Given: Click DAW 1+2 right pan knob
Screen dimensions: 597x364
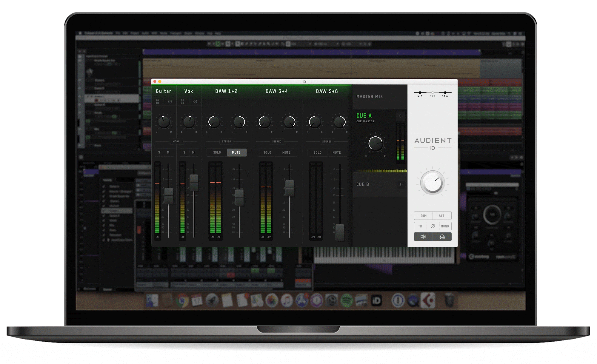Looking at the screenshot, I should [239, 122].
